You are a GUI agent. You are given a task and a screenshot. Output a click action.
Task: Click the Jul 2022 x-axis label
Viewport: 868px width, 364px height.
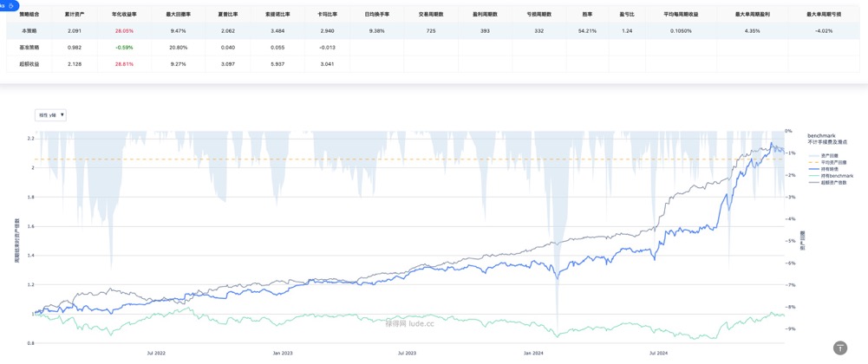point(156,354)
